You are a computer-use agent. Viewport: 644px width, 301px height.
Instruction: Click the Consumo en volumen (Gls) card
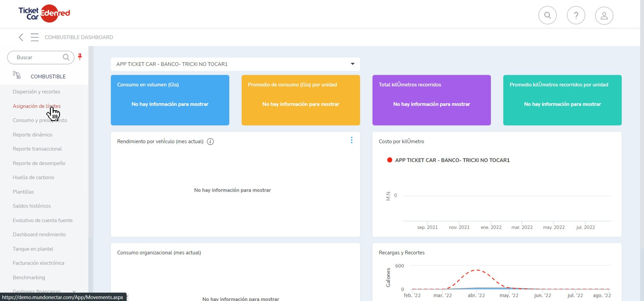[170, 100]
